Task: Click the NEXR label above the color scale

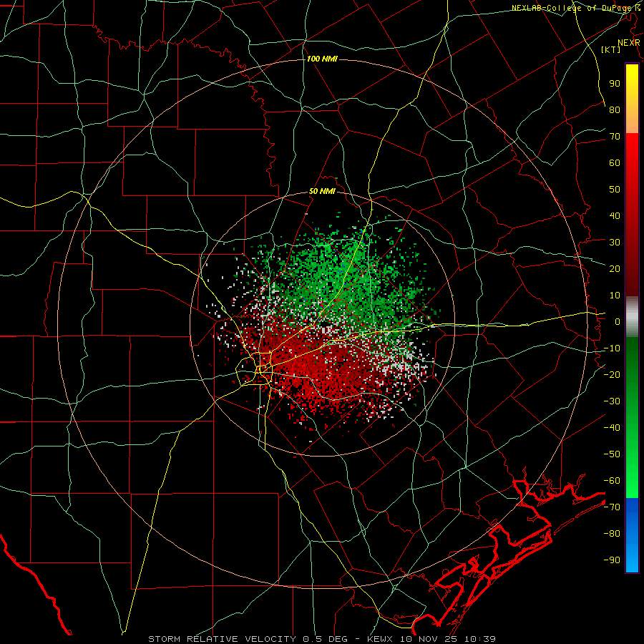Action: pos(628,43)
